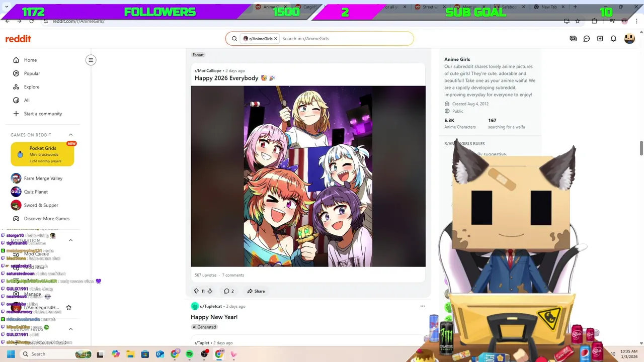Open the Happy 2026 Everybody post title
Image resolution: width=644 pixels, height=362 pixels.
click(x=235, y=78)
